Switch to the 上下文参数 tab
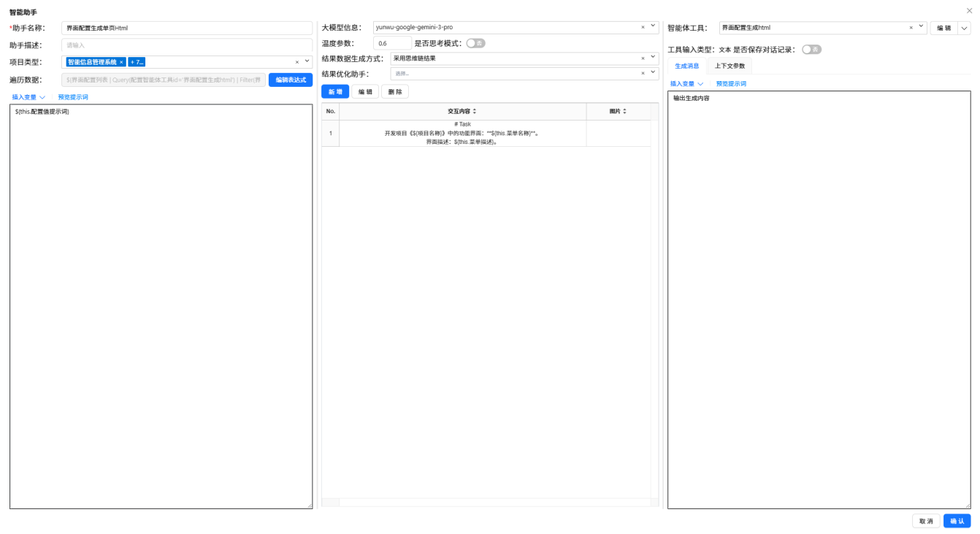 [x=730, y=66]
